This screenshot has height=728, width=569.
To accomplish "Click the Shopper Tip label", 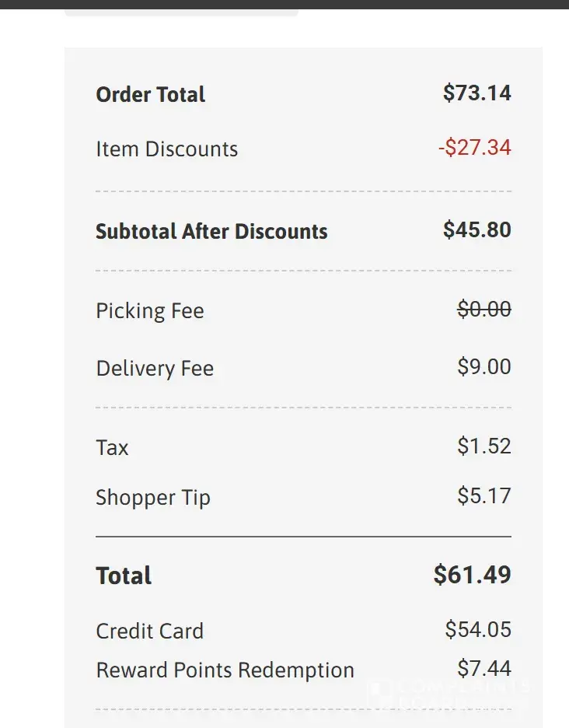I will (x=153, y=498).
